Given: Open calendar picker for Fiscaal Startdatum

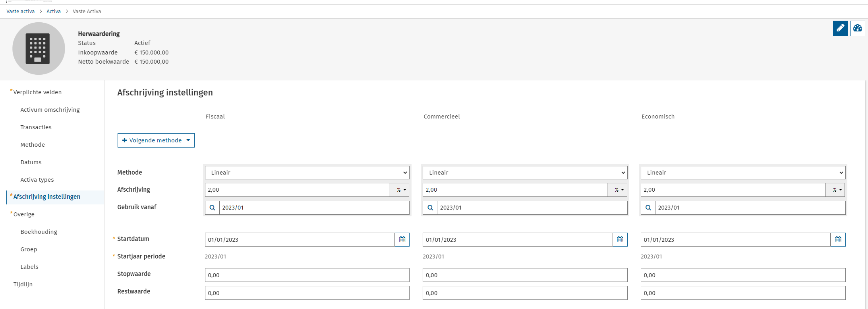Looking at the screenshot, I should (402, 239).
